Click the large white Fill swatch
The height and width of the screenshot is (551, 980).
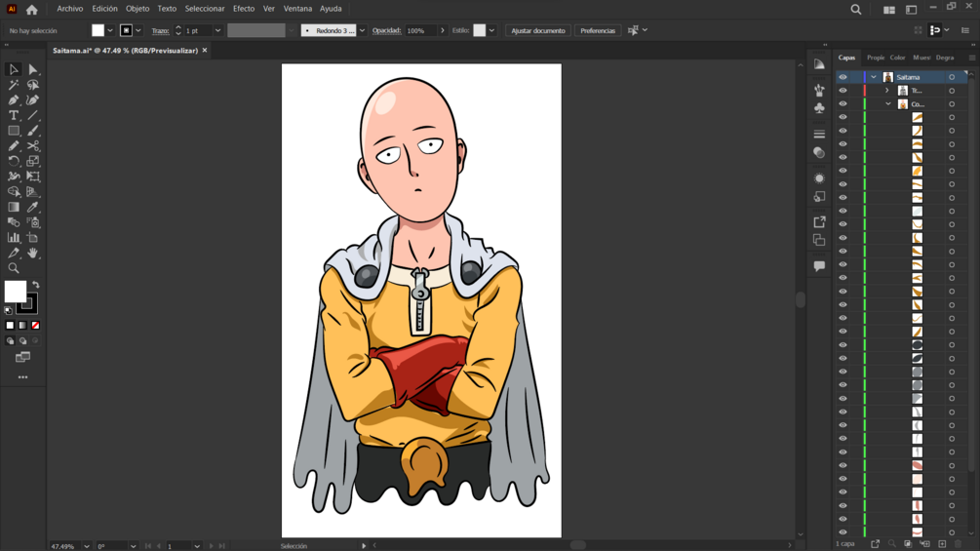click(15, 292)
